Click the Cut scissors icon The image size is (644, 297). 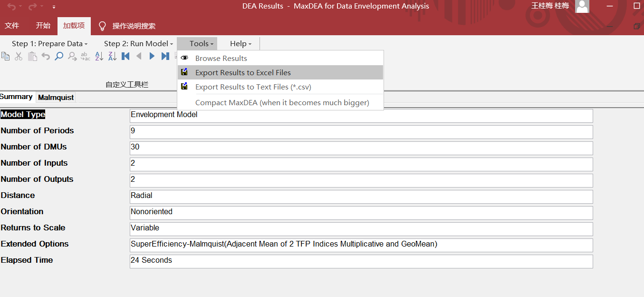tap(19, 56)
